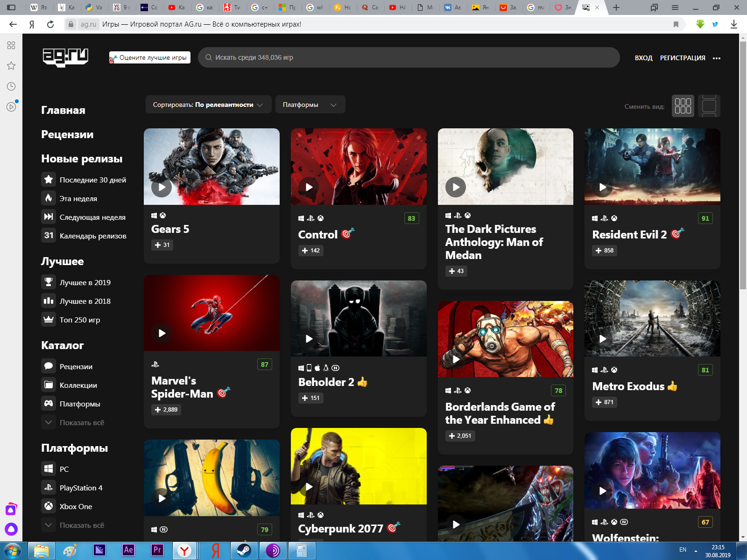Open the Cyberpunk 2077 game title

341,529
